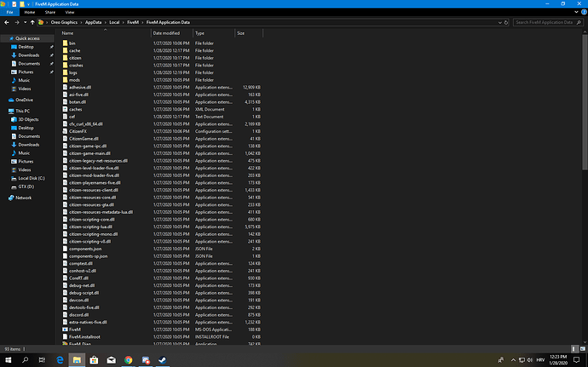Viewport: 588px width, 367px height.
Task: Launch Google Chrome from the taskbar
Action: tap(128, 360)
